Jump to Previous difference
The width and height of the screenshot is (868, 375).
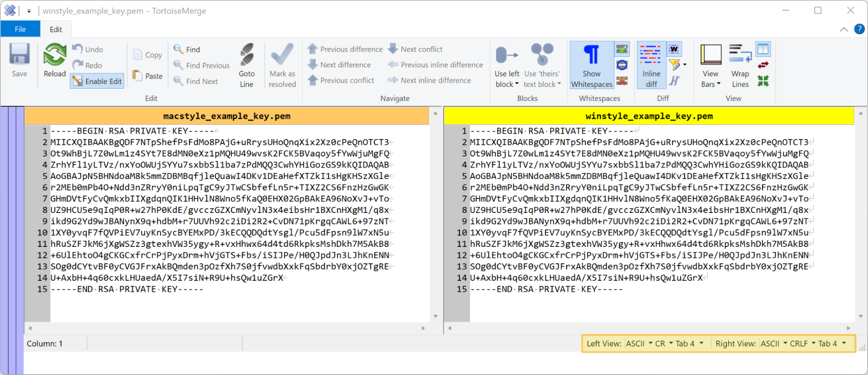click(x=345, y=49)
